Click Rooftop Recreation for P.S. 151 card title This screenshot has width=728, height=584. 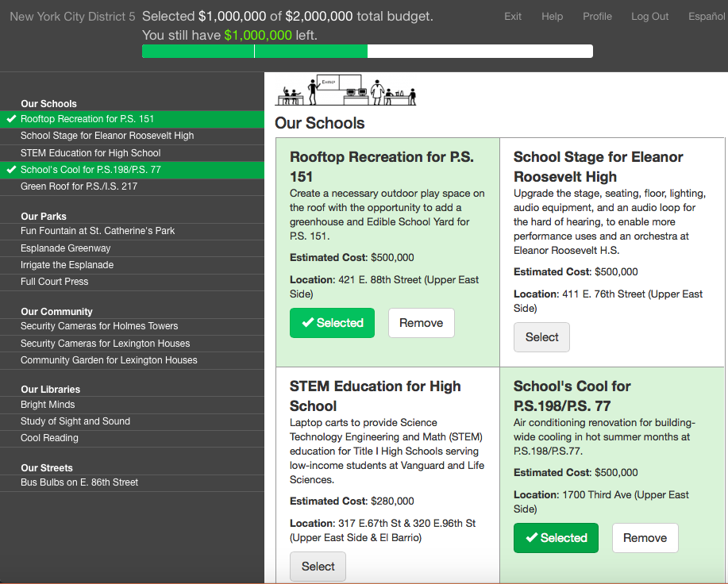(382, 167)
